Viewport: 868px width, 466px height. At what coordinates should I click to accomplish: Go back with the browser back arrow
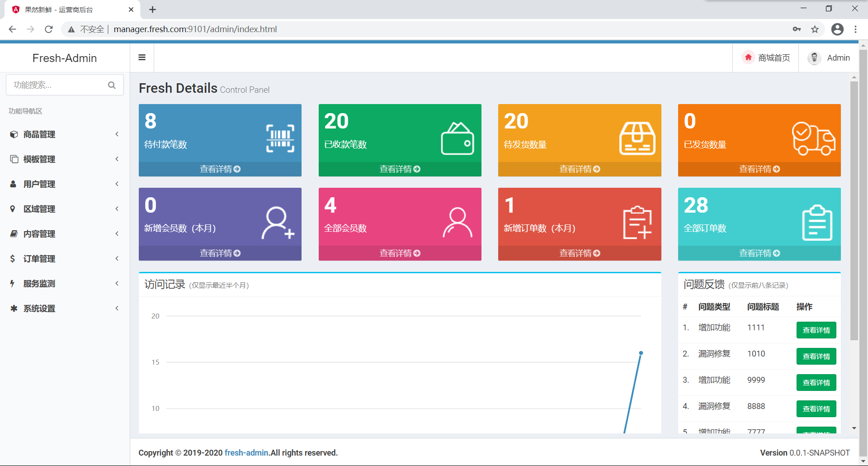click(12, 29)
